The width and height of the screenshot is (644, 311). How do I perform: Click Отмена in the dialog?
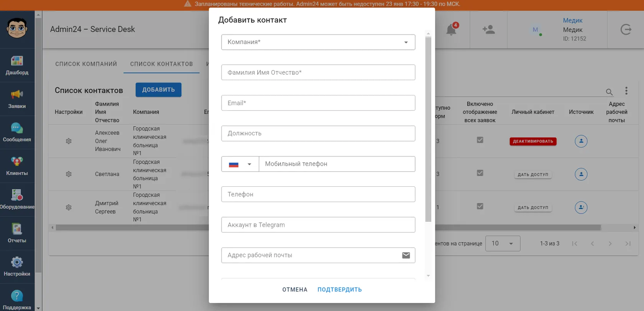[x=295, y=290]
